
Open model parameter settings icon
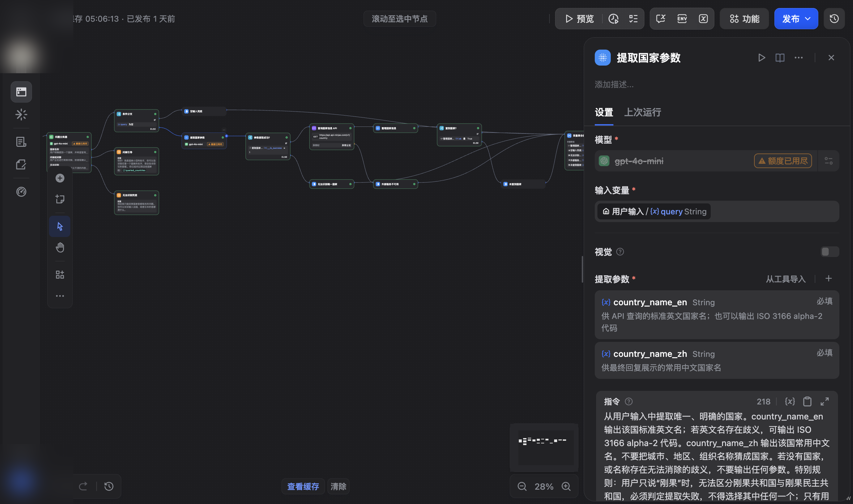coord(829,161)
